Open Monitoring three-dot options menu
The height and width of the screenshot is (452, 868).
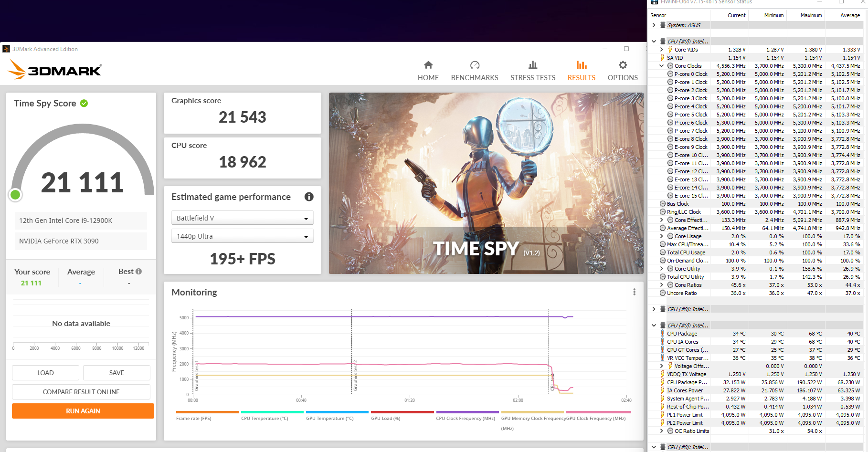pyautogui.click(x=634, y=292)
